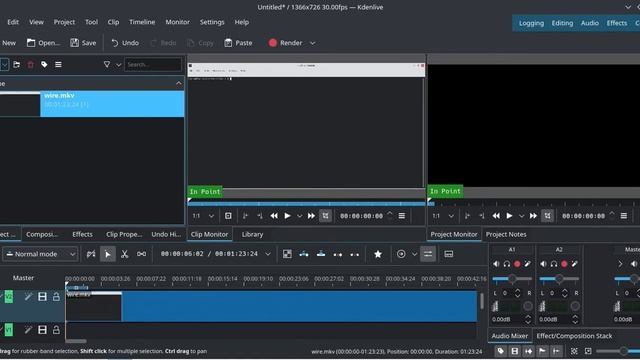Click the Save button
This screenshot has width=640, height=360.
pos(83,43)
